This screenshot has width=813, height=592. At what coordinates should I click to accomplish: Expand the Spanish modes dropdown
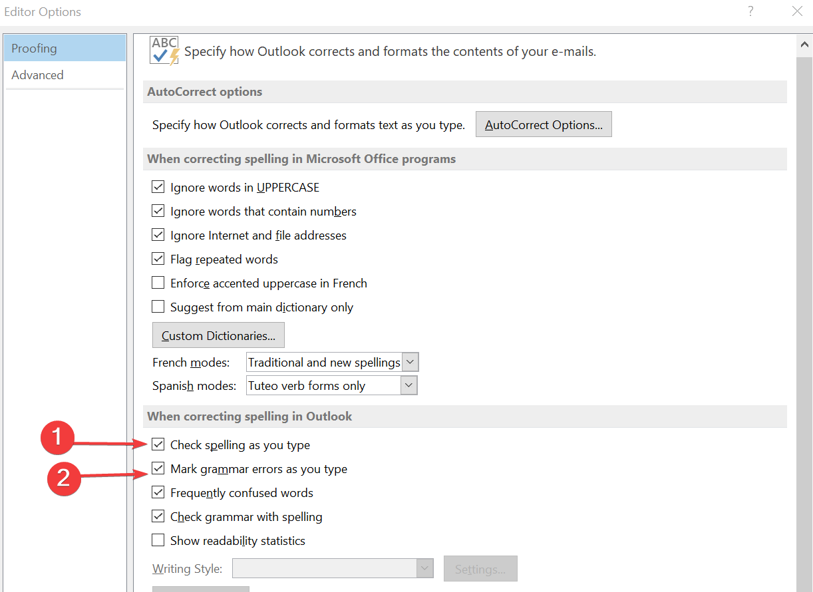click(x=409, y=385)
